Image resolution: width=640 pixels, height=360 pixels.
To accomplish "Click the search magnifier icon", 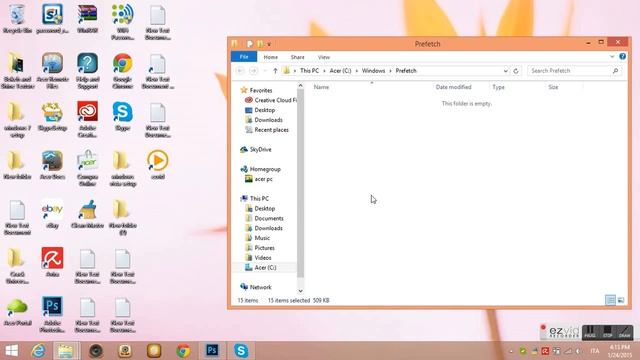I will [615, 71].
